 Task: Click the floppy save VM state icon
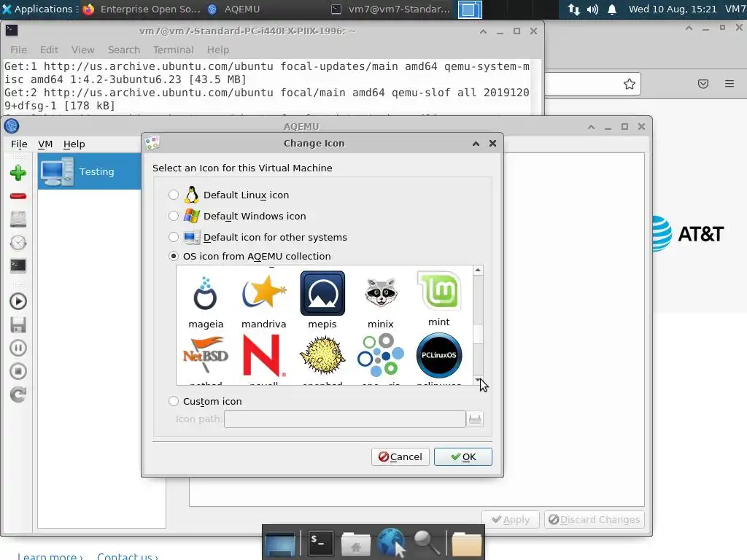point(18,324)
